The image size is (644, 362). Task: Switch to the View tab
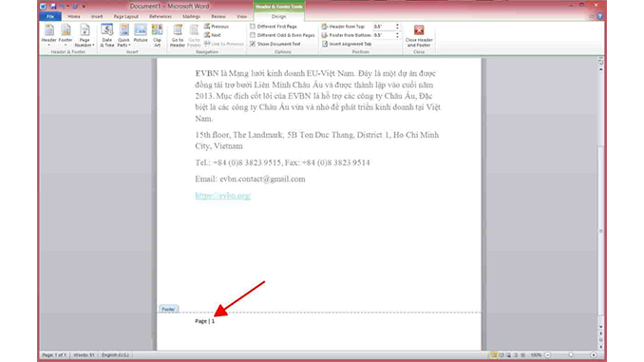241,16
